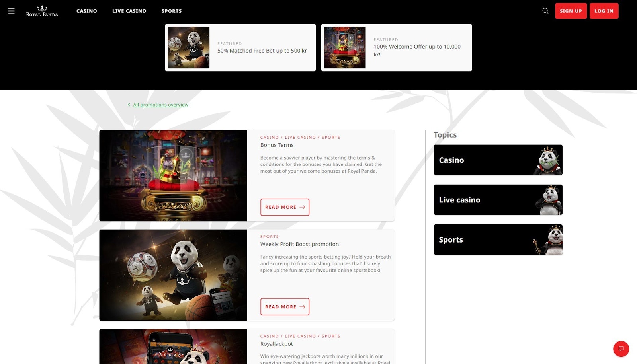Click the back chevron beside All promotions overview
The image size is (637, 364).
[x=129, y=105]
